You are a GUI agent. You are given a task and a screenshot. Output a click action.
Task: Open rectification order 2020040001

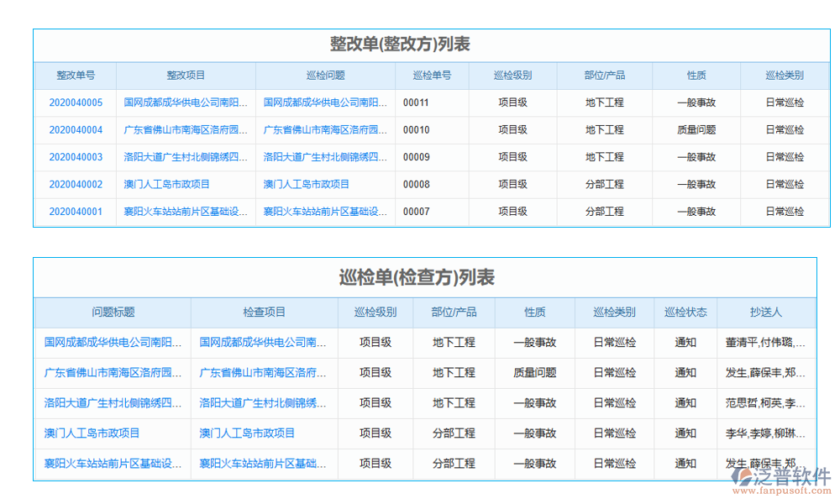click(x=76, y=212)
